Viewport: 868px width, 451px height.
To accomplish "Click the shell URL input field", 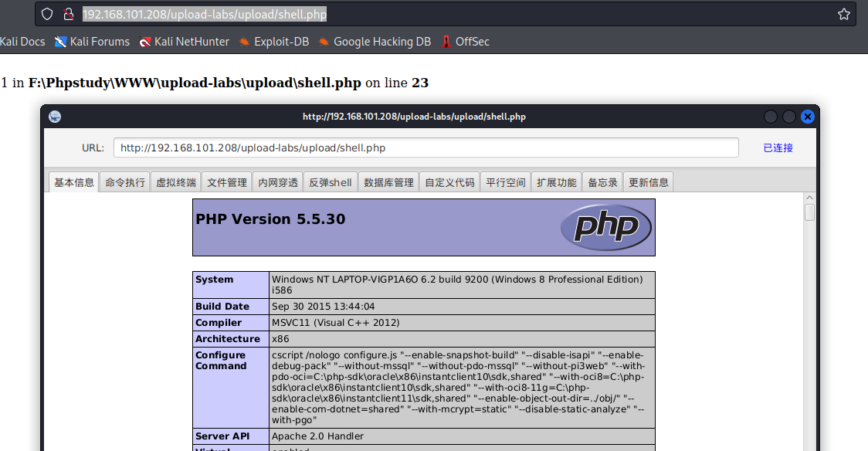I will coord(426,148).
